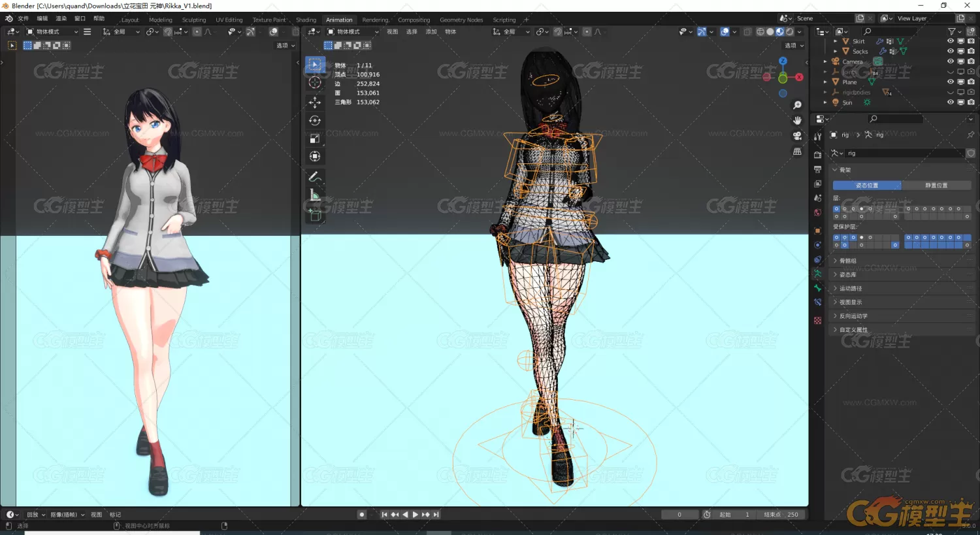
Task: Open the View Layer properties tab
Action: [x=817, y=184]
